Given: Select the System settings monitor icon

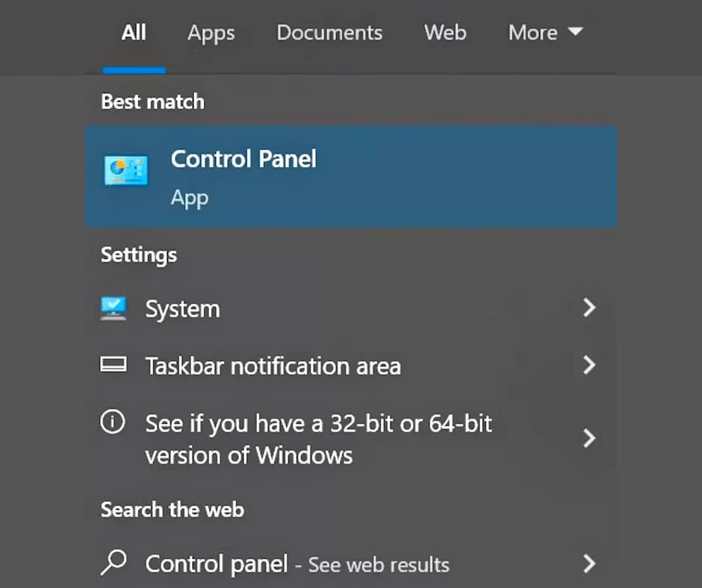Looking at the screenshot, I should click(114, 308).
